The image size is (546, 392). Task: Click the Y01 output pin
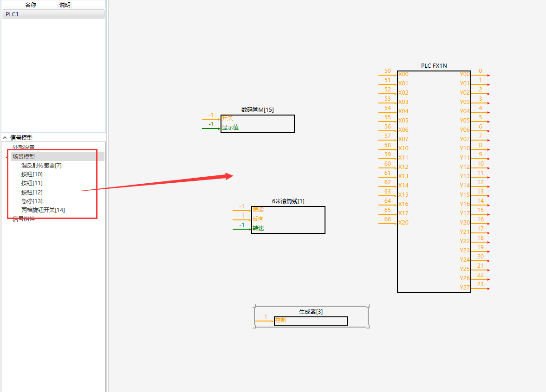(x=465, y=84)
